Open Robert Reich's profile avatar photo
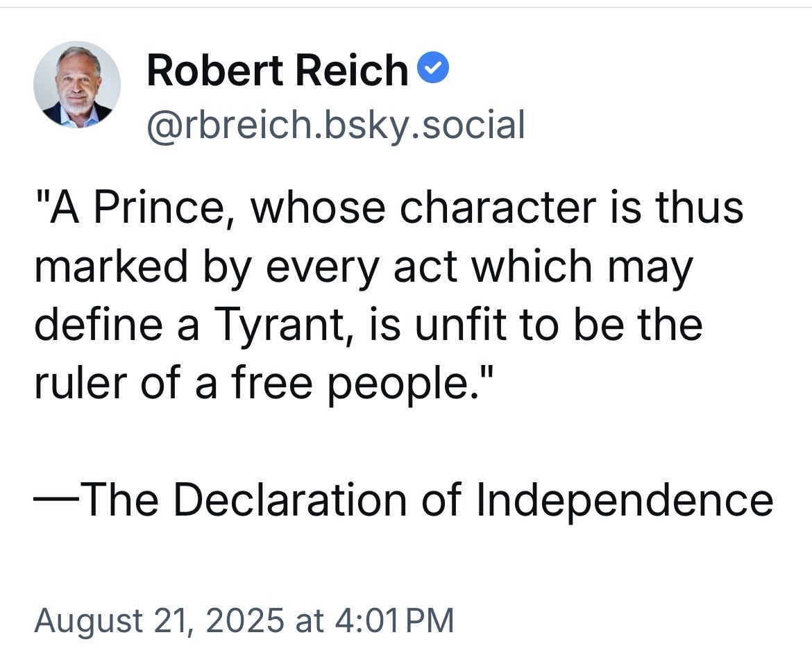812x662 pixels. pos(76,85)
